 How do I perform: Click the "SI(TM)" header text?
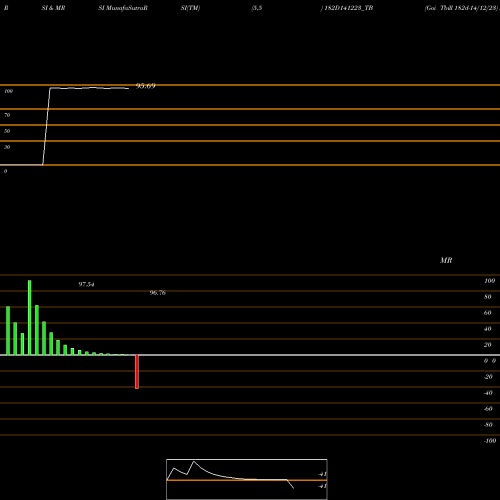click(x=190, y=8)
